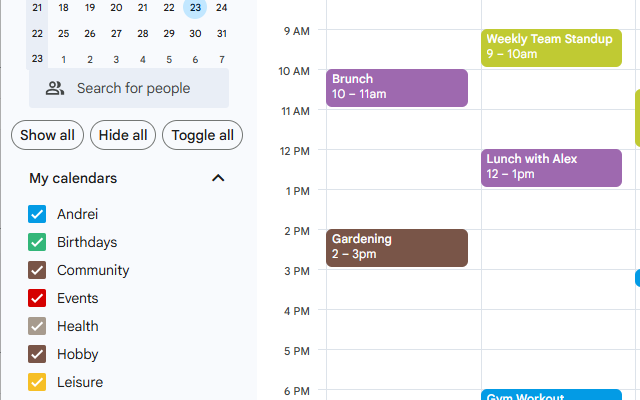Select the Lunch with Alex event

coord(551,167)
